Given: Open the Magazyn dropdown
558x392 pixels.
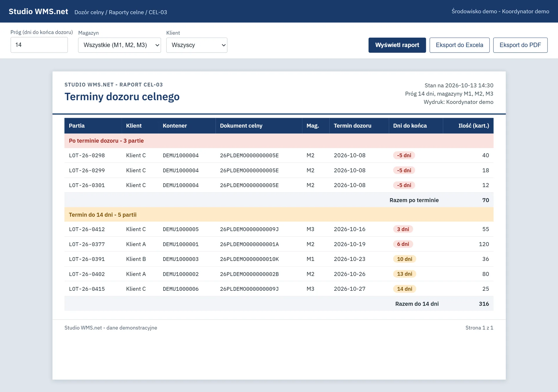Looking at the screenshot, I should point(119,45).
